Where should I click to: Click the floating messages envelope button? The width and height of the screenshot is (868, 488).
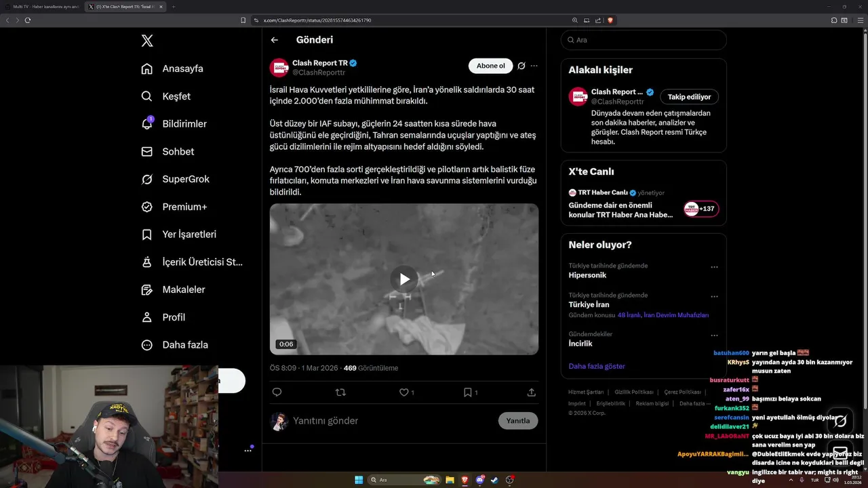(840, 453)
